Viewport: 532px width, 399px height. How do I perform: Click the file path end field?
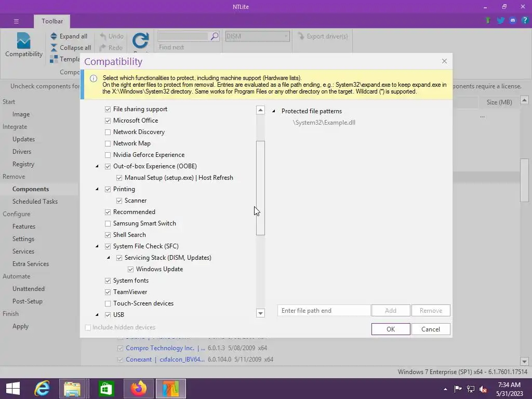(324, 311)
